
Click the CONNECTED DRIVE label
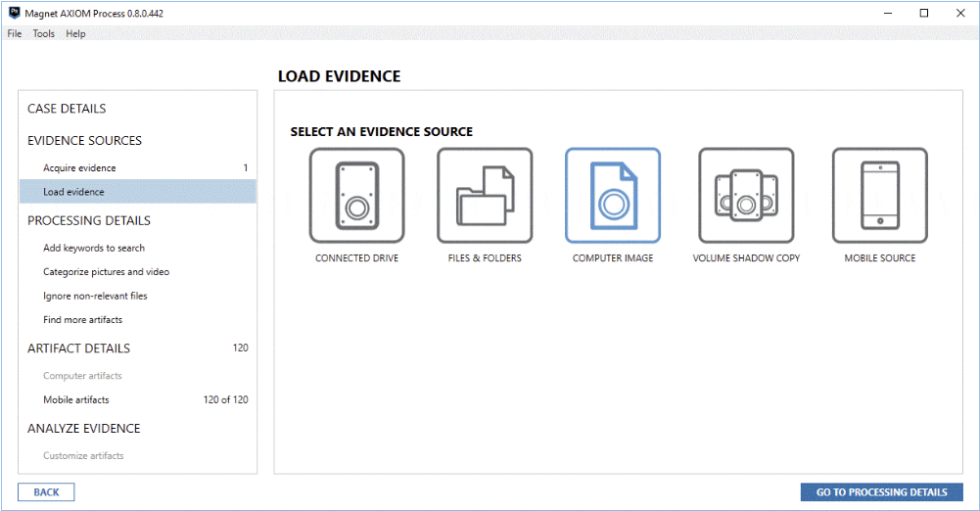357,258
